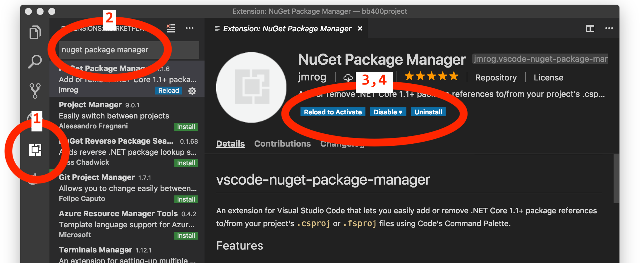Open the Extensions panel ellipsis menu

tap(190, 28)
